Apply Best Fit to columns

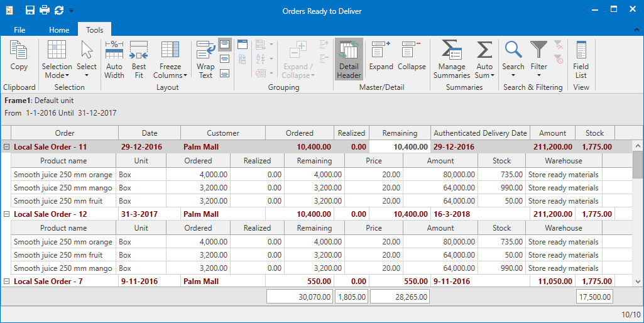tap(139, 60)
